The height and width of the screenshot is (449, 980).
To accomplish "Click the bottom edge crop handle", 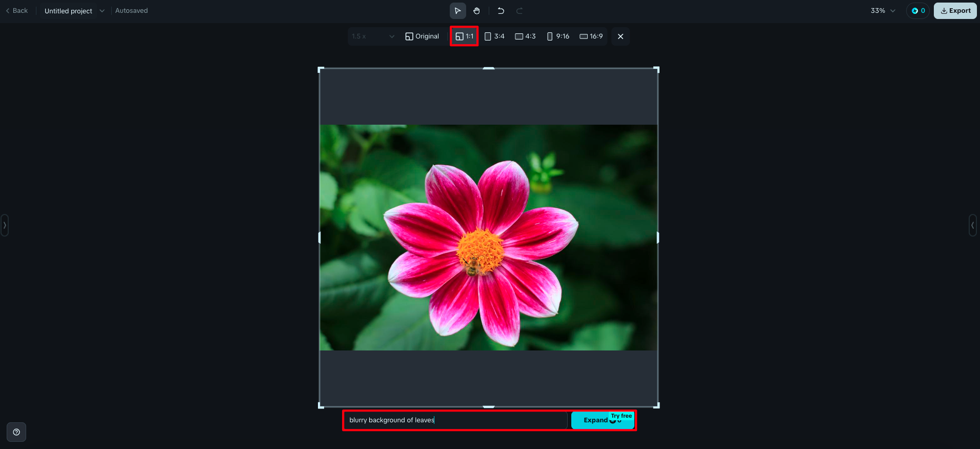I will click(x=489, y=406).
